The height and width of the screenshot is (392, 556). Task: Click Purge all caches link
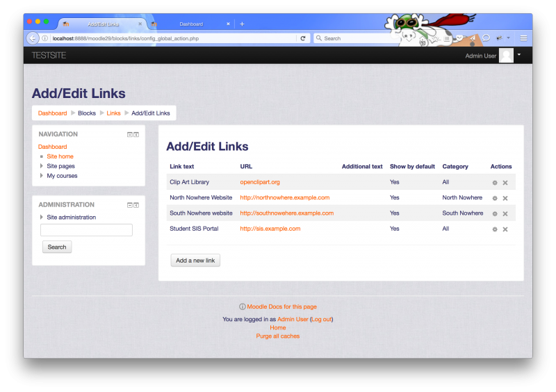pyautogui.click(x=277, y=336)
